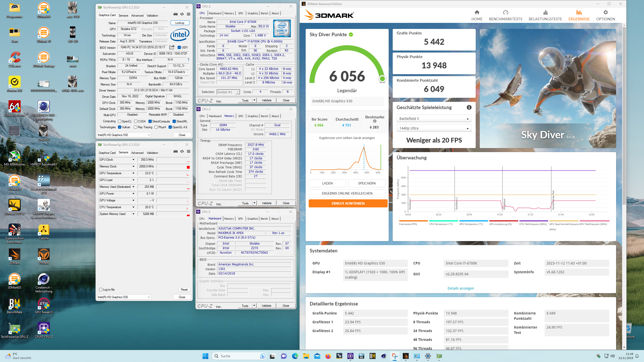The height and width of the screenshot is (362, 644).
Task: Open GPU selector dropdown in GPU-Z Sensors window
Action: click(124, 297)
